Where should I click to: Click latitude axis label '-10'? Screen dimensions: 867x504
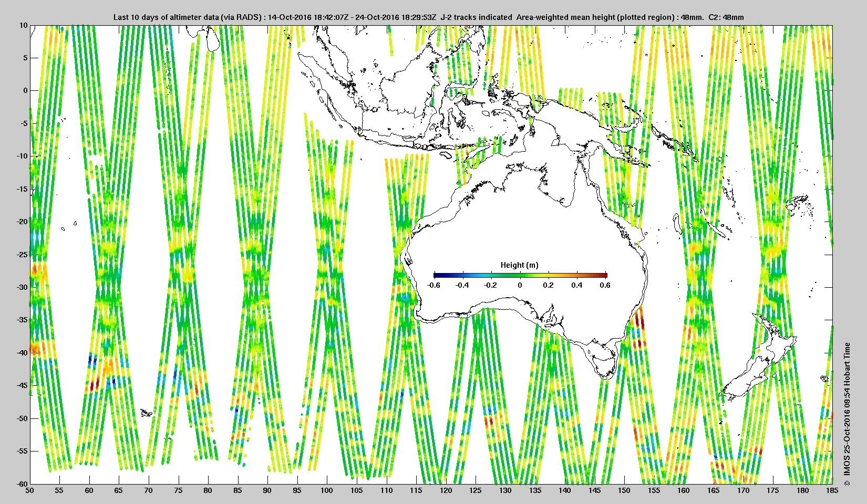(22, 156)
